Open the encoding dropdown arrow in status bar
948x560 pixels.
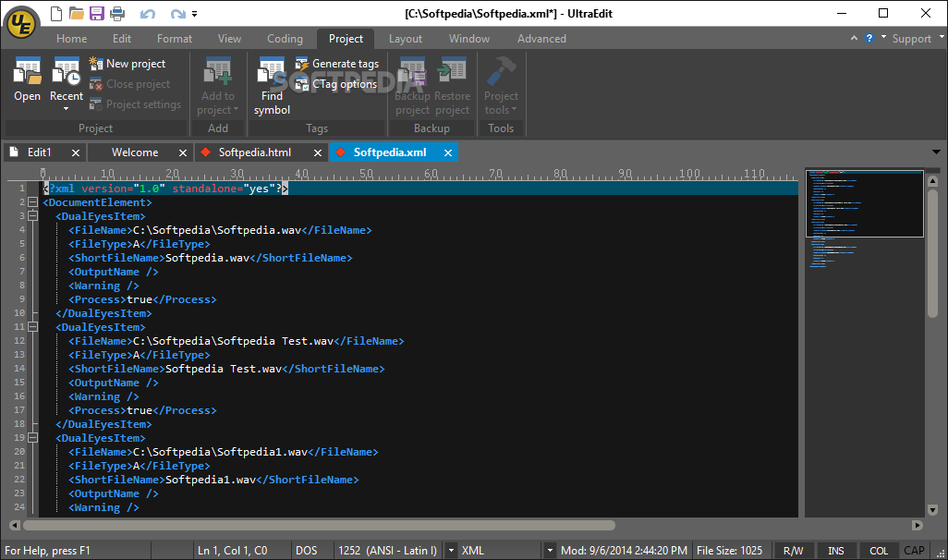[451, 551]
